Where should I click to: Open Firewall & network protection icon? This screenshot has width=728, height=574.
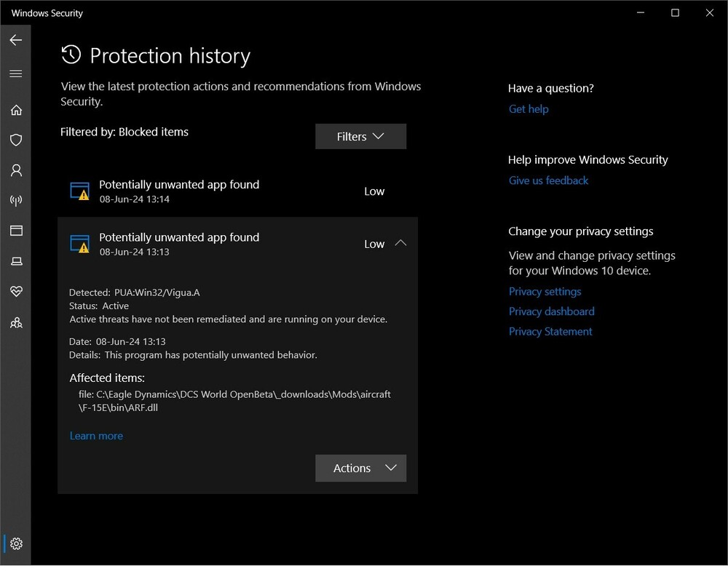[x=16, y=201]
